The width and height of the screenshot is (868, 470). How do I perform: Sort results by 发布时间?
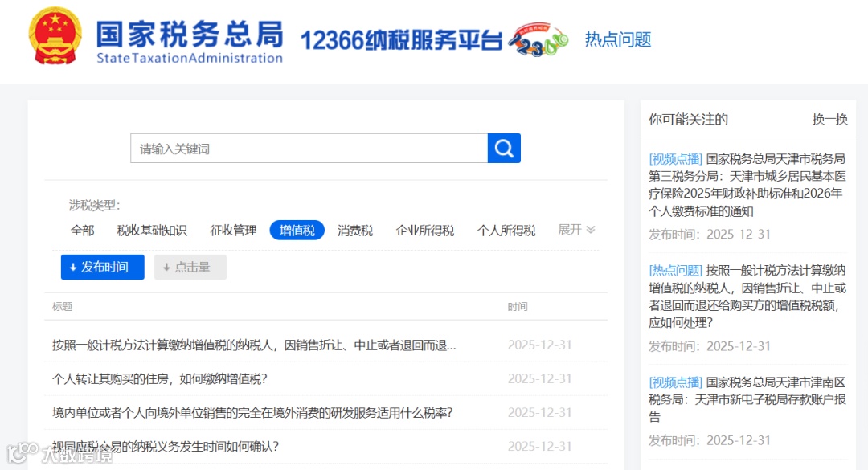(102, 267)
